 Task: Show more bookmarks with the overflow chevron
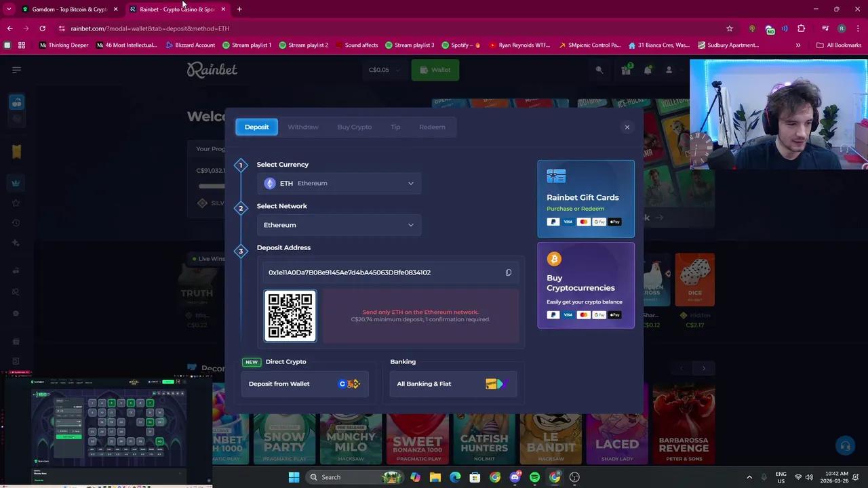pos(798,45)
